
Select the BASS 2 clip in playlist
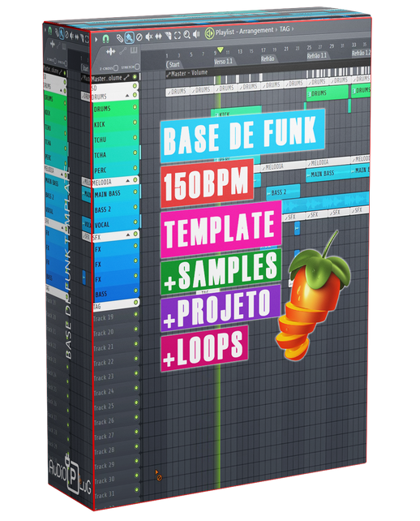283,192
